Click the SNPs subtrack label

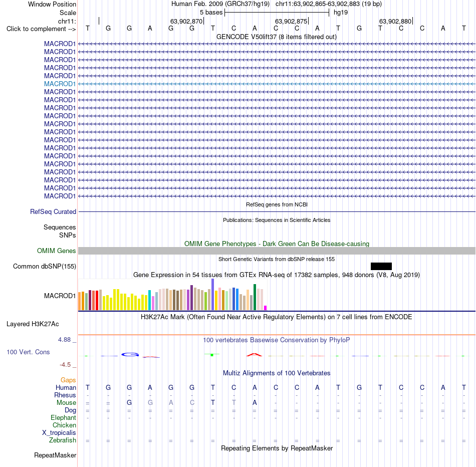pos(68,235)
